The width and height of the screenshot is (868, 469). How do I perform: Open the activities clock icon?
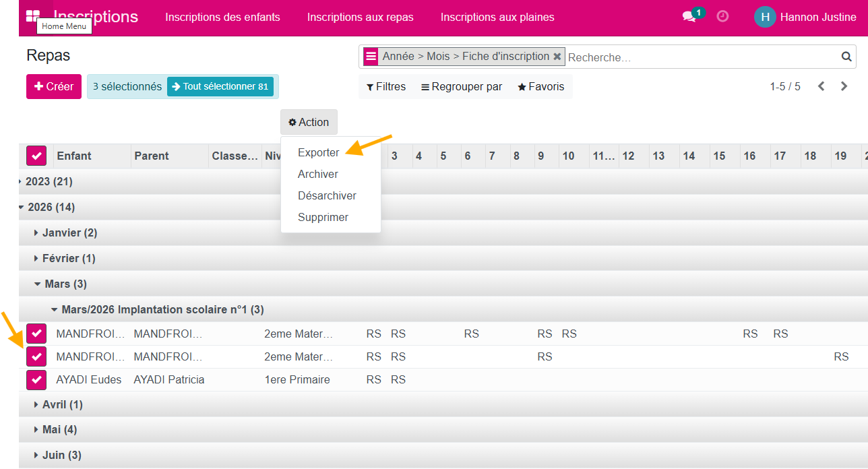click(722, 16)
